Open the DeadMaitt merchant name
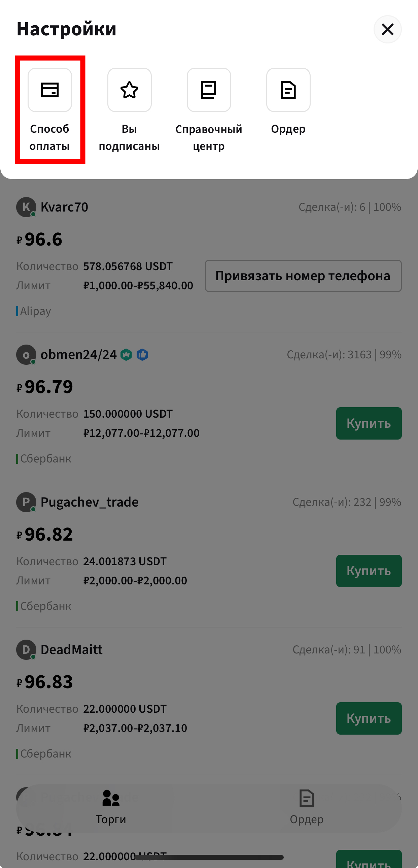The width and height of the screenshot is (418, 868). pyautogui.click(x=72, y=650)
